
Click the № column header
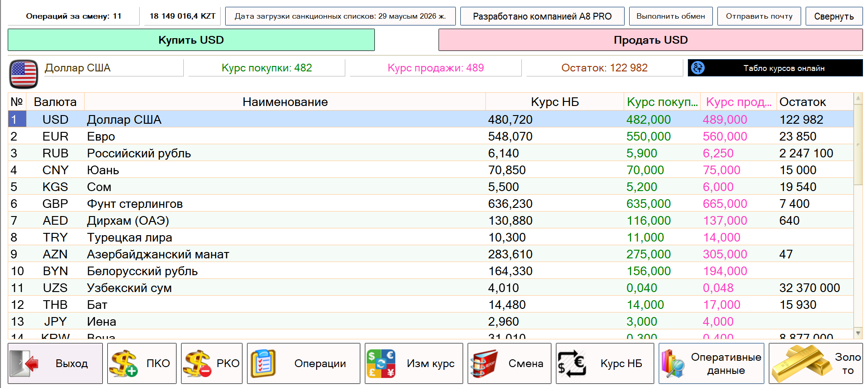[17, 102]
